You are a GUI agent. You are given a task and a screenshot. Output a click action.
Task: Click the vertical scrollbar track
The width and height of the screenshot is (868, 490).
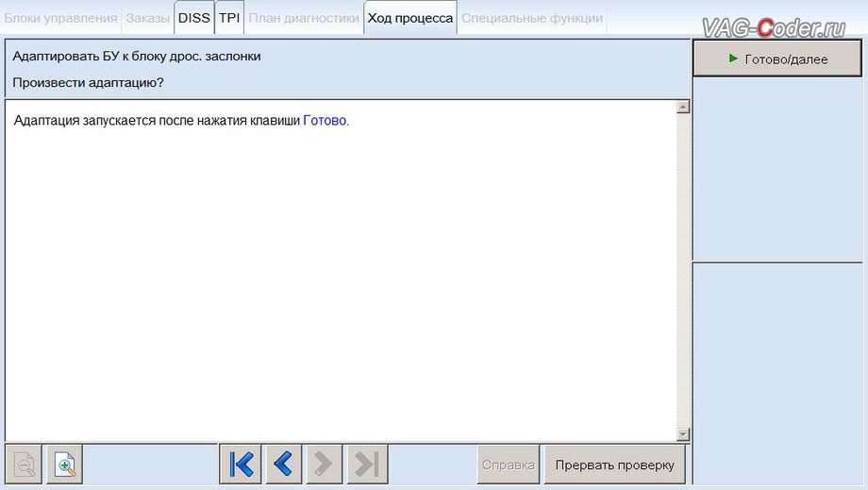point(683,271)
